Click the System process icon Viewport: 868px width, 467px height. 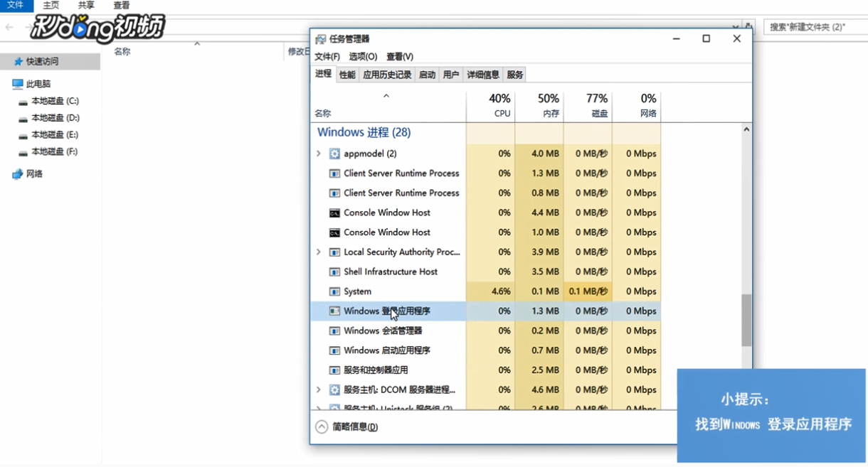[335, 291]
